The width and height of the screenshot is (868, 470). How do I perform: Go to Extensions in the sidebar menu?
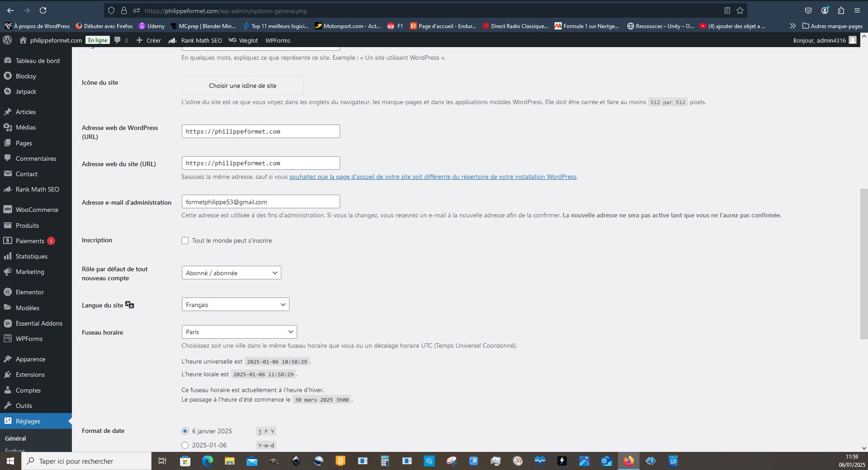click(x=30, y=374)
